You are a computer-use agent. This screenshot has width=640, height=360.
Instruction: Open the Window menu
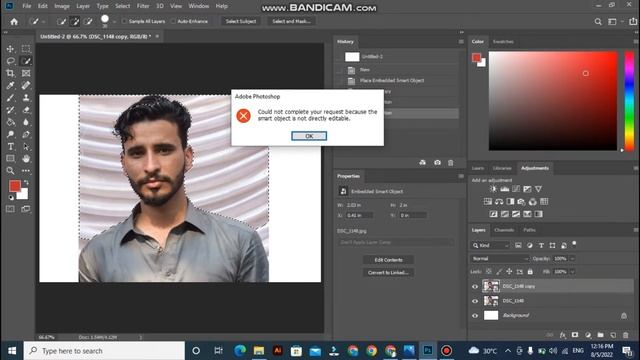[x=199, y=6]
